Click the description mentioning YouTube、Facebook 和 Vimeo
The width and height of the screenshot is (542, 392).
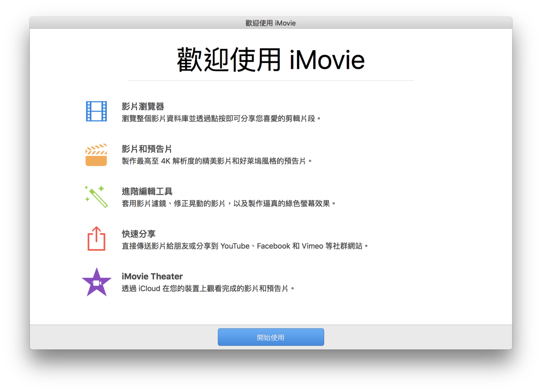[245, 246]
